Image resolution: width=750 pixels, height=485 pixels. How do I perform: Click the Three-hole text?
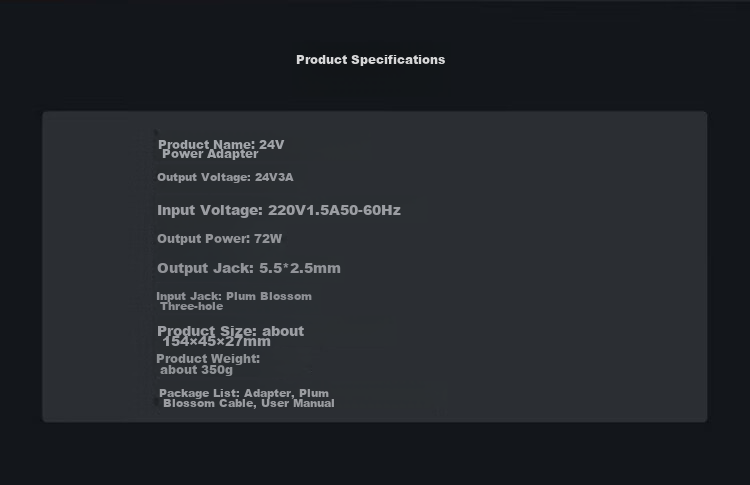tap(192, 306)
